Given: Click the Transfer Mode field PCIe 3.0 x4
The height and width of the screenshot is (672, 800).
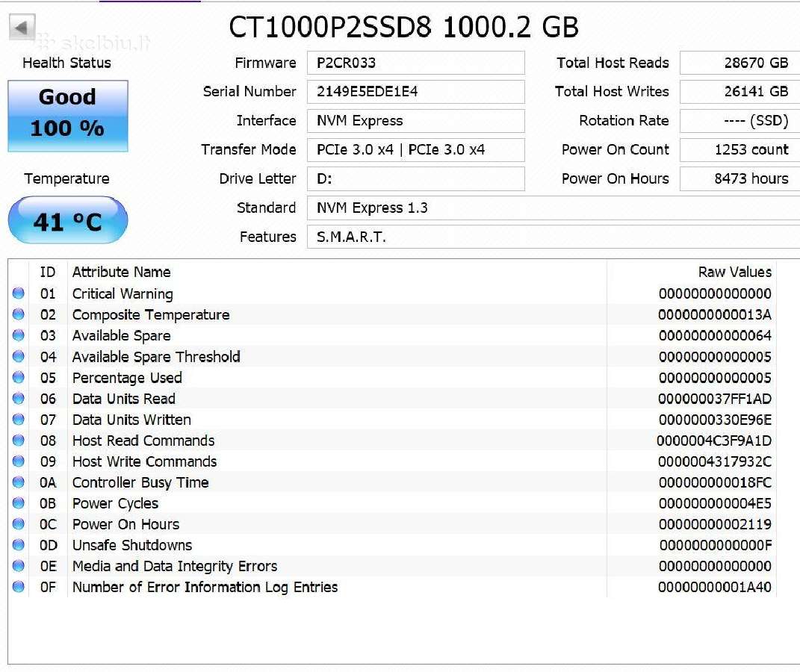Looking at the screenshot, I should [x=416, y=150].
